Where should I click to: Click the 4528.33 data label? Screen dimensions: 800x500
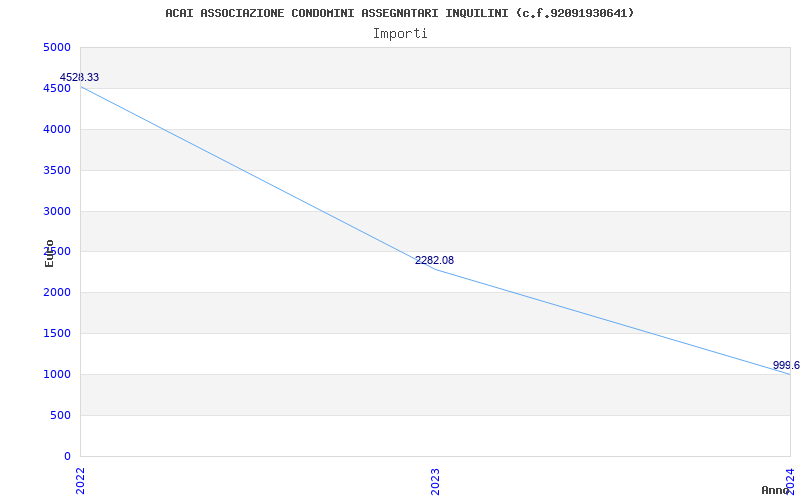tap(80, 78)
